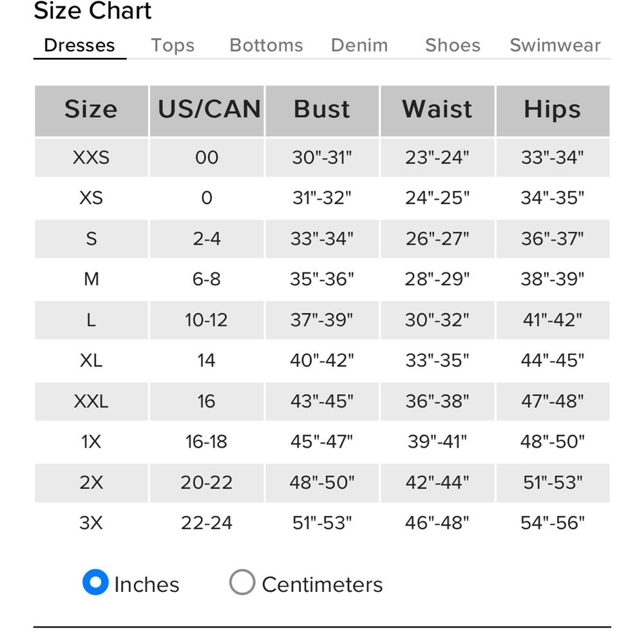Click the Size Chart heading

pyautogui.click(x=93, y=11)
